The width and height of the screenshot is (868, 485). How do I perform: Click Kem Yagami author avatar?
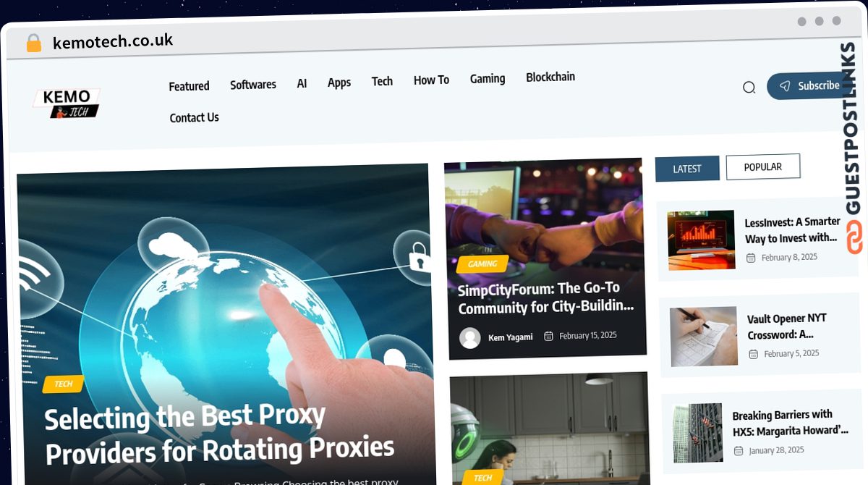pyautogui.click(x=470, y=338)
